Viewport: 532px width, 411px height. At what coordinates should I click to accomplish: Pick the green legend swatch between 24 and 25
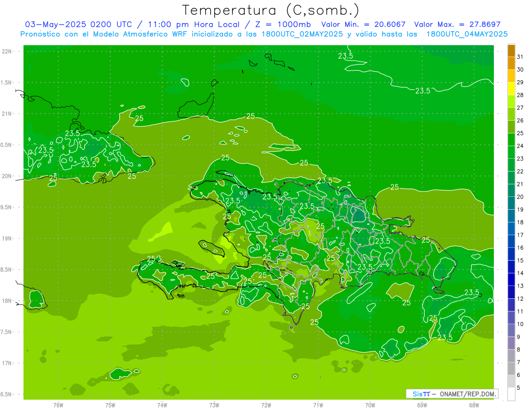(511, 140)
